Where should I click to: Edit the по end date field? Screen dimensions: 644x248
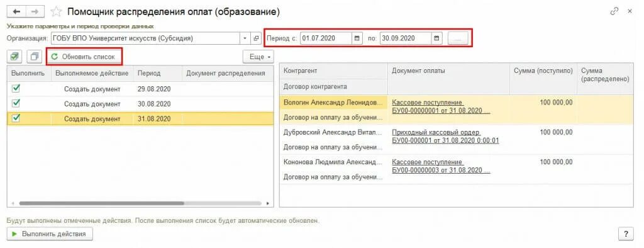pyautogui.click(x=406, y=38)
